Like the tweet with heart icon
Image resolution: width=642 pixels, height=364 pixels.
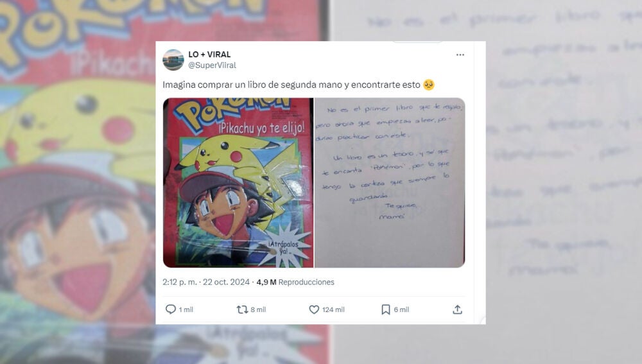tap(314, 309)
